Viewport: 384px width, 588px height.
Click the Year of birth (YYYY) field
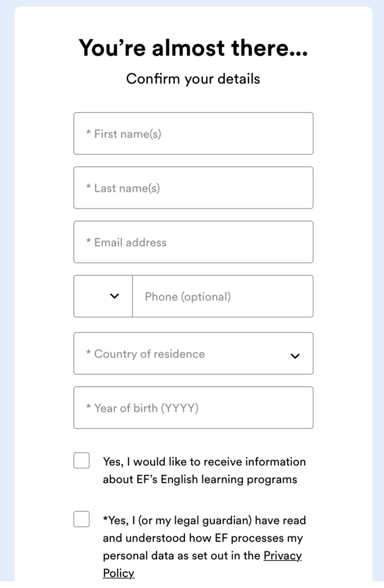[193, 408]
